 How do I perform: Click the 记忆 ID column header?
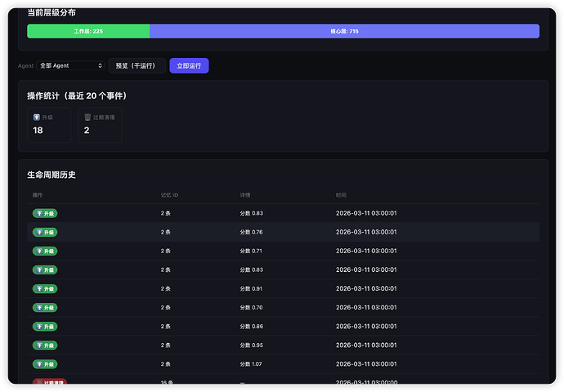tap(169, 195)
